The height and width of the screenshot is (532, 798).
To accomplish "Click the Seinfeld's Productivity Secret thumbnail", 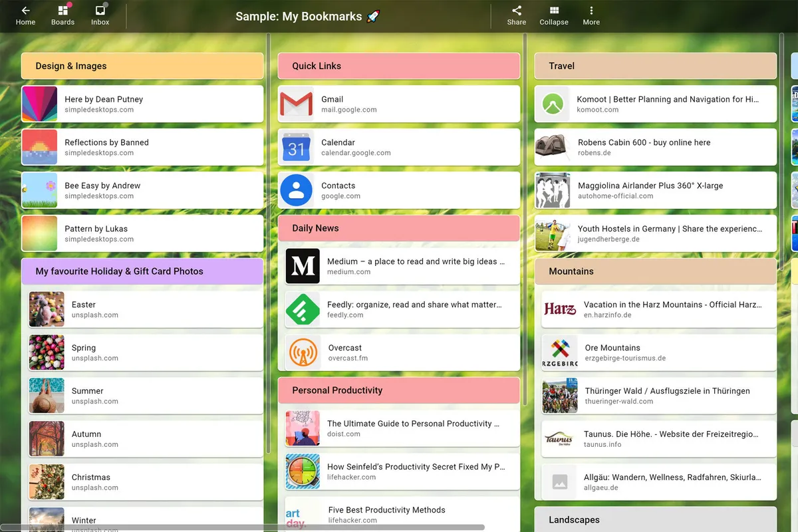I will coord(303,471).
